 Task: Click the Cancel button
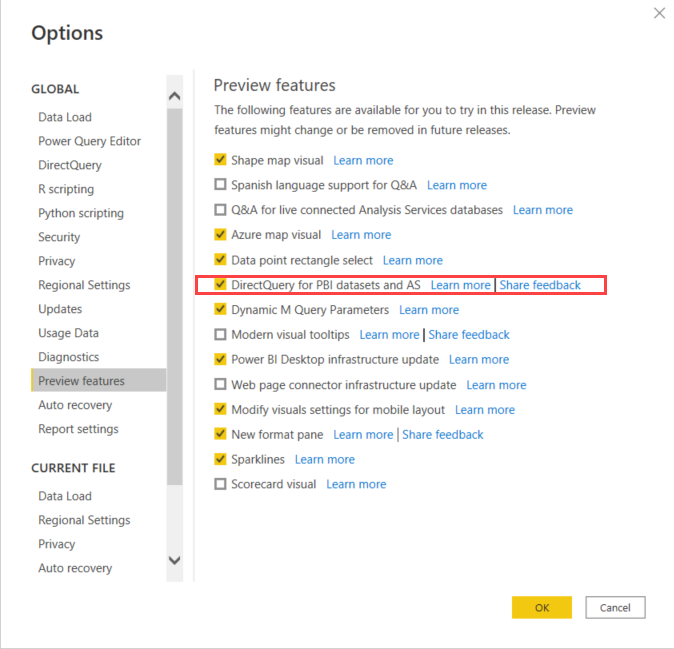tap(615, 607)
